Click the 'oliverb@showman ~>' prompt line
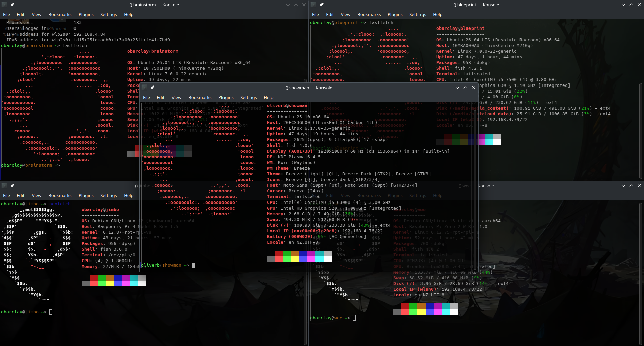Screen dimensions: 644x346 166,265
